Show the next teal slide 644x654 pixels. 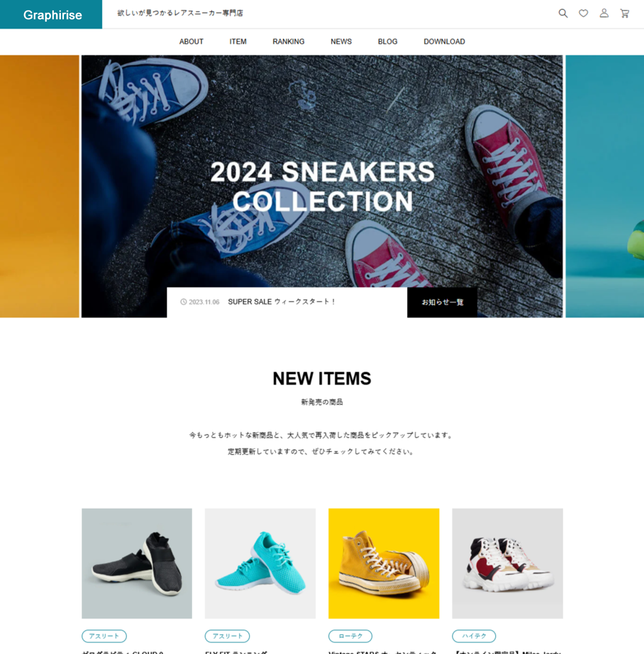coord(605,186)
